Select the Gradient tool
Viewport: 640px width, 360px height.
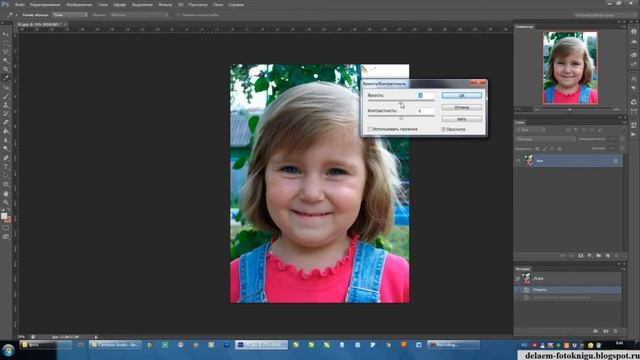coord(6,131)
